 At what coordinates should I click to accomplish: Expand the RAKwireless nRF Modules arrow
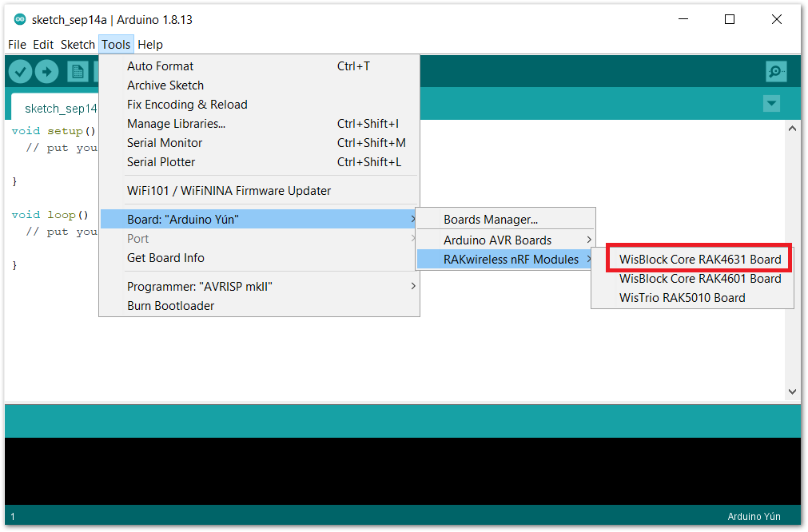(588, 259)
